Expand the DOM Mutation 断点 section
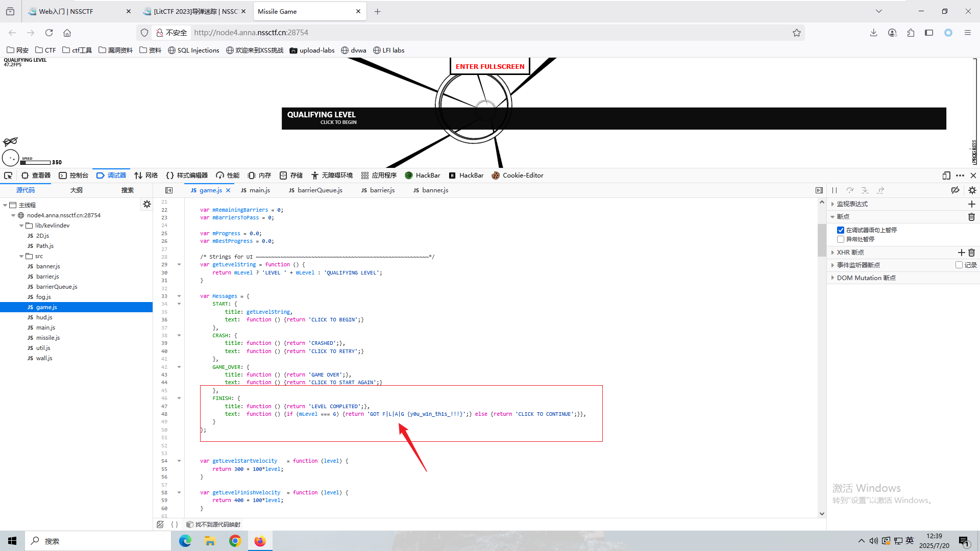This screenshot has width=980, height=551. (x=832, y=278)
